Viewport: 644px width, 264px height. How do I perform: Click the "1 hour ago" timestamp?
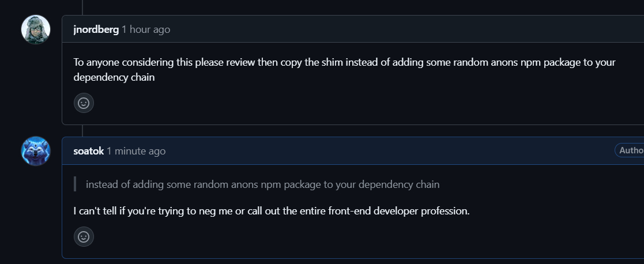tap(146, 29)
